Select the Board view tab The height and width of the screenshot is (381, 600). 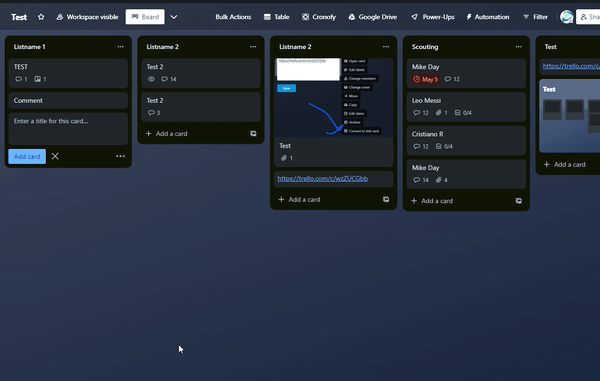pyautogui.click(x=145, y=17)
